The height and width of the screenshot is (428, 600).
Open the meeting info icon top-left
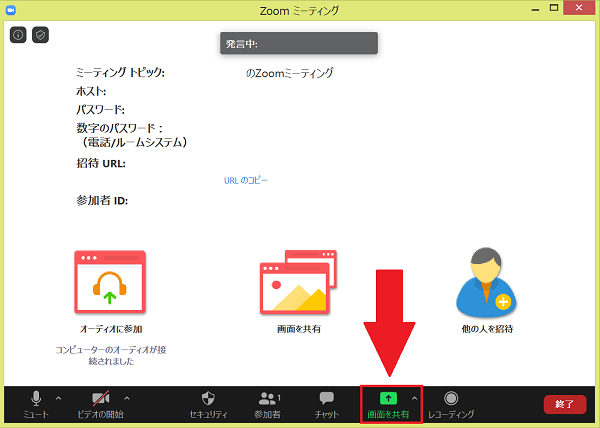tap(18, 35)
